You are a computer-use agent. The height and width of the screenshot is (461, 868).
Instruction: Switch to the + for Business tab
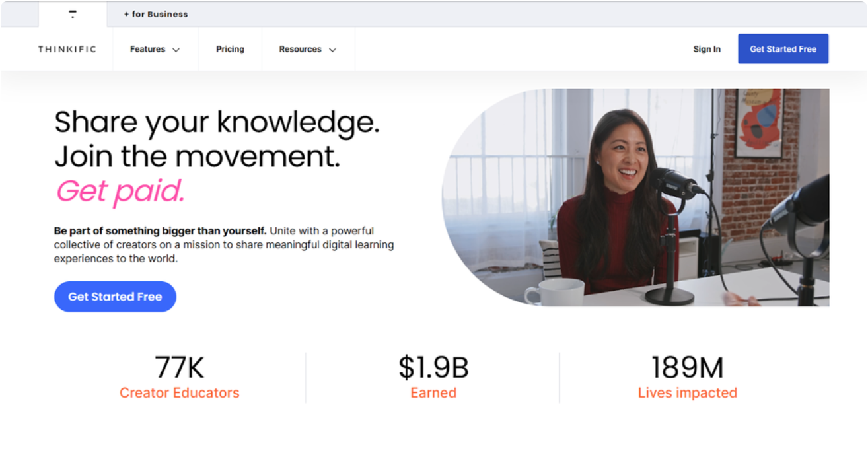pos(156,14)
